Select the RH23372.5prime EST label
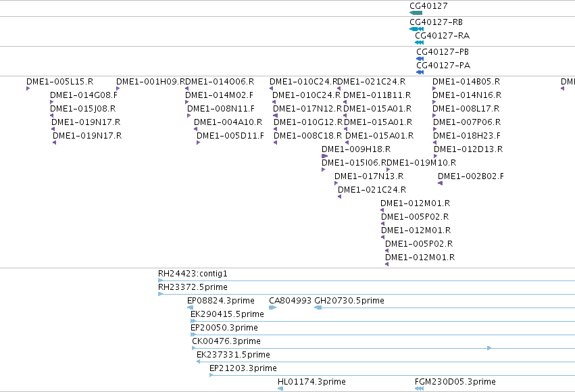Screen dimensions: 575x392 pos(193,287)
